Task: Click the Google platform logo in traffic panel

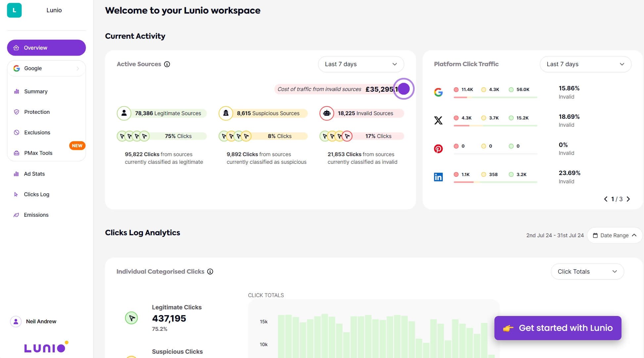Action: (438, 92)
